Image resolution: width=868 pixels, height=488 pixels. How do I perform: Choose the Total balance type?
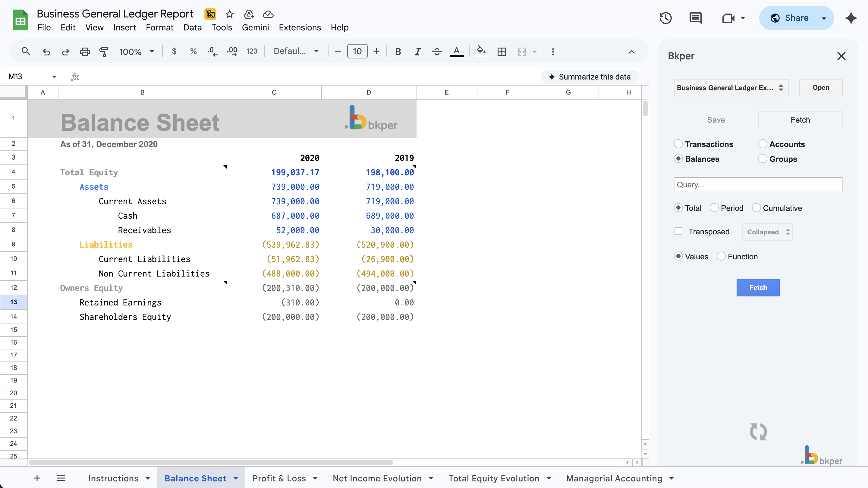pyautogui.click(x=678, y=208)
